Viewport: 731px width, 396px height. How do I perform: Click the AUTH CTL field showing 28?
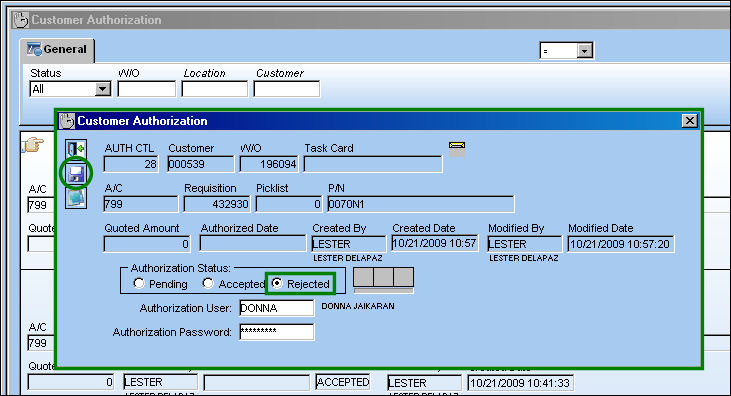click(x=131, y=164)
